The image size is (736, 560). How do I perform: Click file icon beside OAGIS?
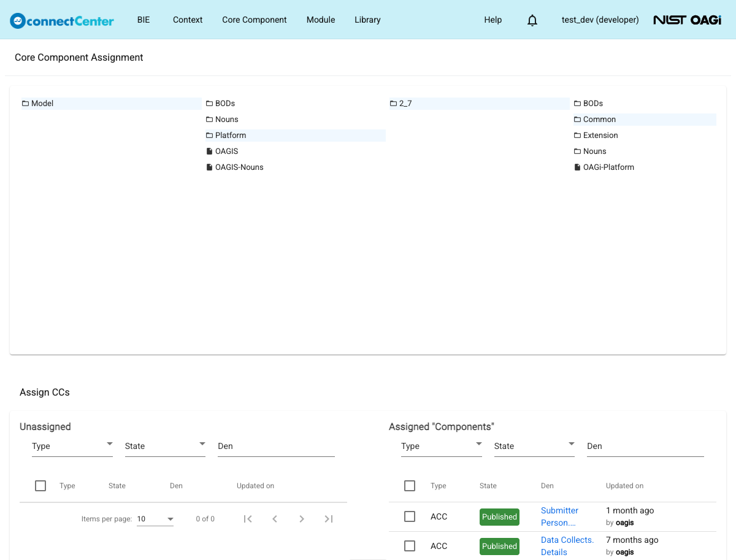coord(210,152)
